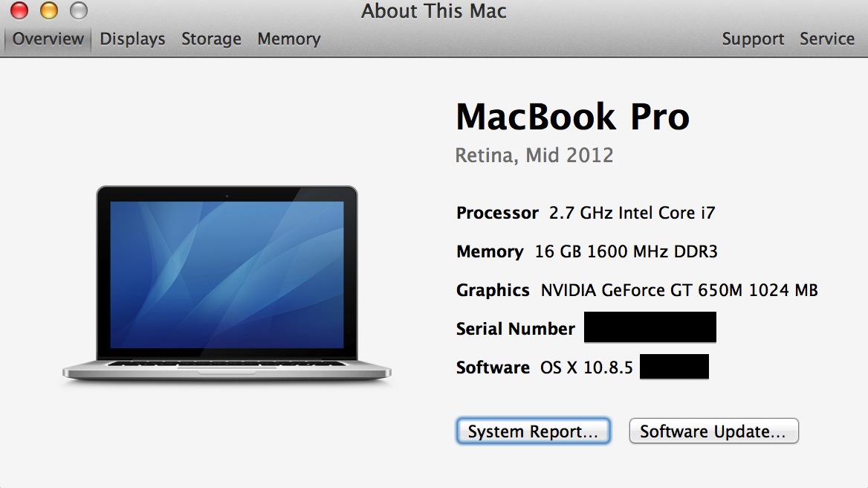Click '2.7 GHz Intel Core i7' processor value
Screen dimensions: 868x488
click(632, 213)
